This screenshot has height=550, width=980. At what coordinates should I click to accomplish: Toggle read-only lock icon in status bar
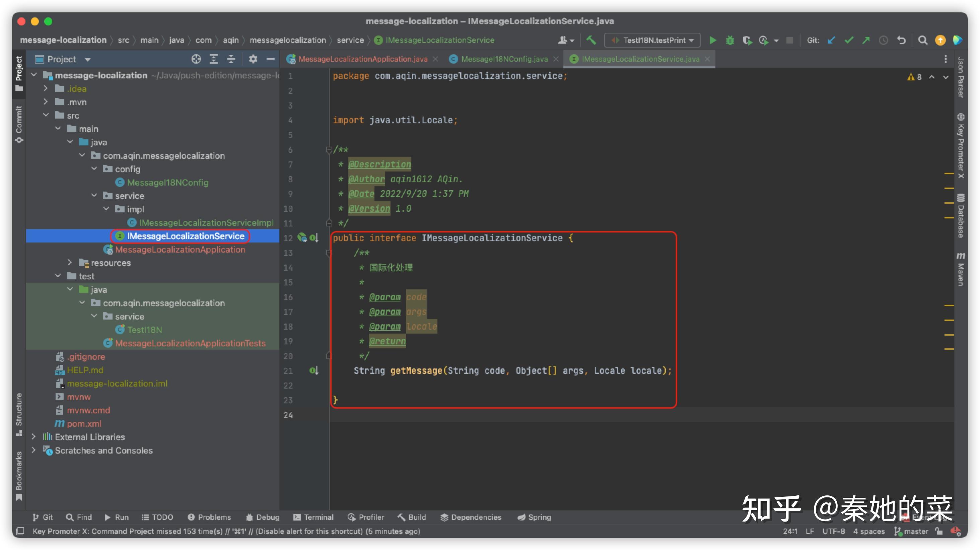pyautogui.click(x=939, y=531)
